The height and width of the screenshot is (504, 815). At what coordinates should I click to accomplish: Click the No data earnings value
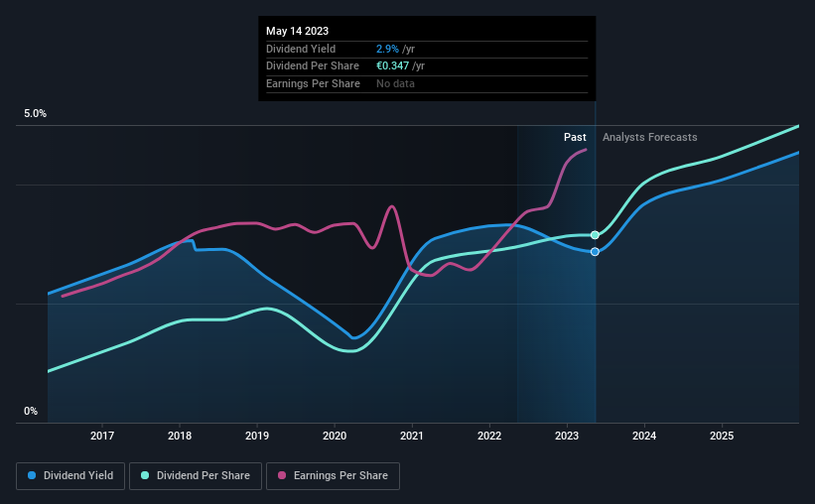[x=395, y=83]
